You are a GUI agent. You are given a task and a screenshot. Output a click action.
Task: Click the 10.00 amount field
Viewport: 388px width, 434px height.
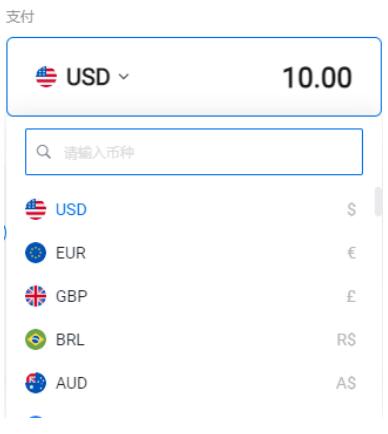coord(317,78)
